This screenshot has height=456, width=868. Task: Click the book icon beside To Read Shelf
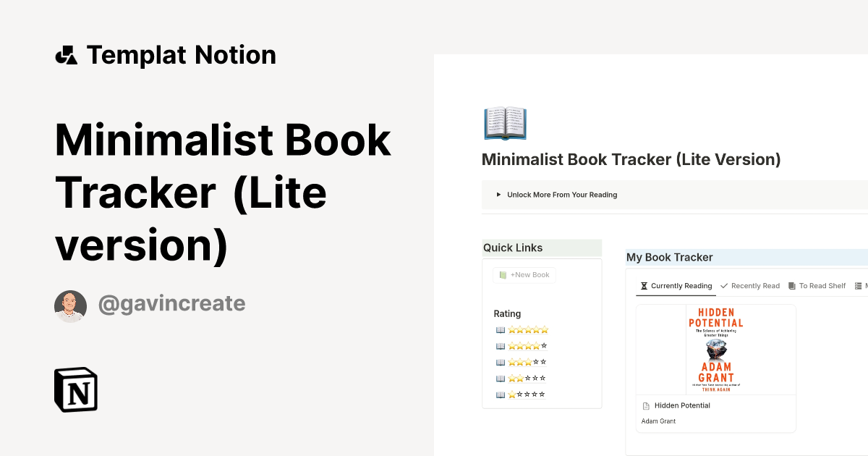click(791, 285)
